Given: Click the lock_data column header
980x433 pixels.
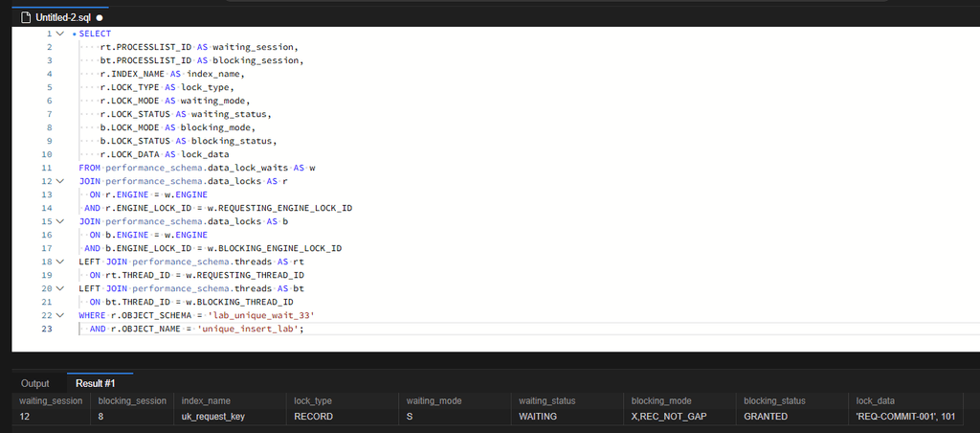Looking at the screenshot, I should [905, 400].
